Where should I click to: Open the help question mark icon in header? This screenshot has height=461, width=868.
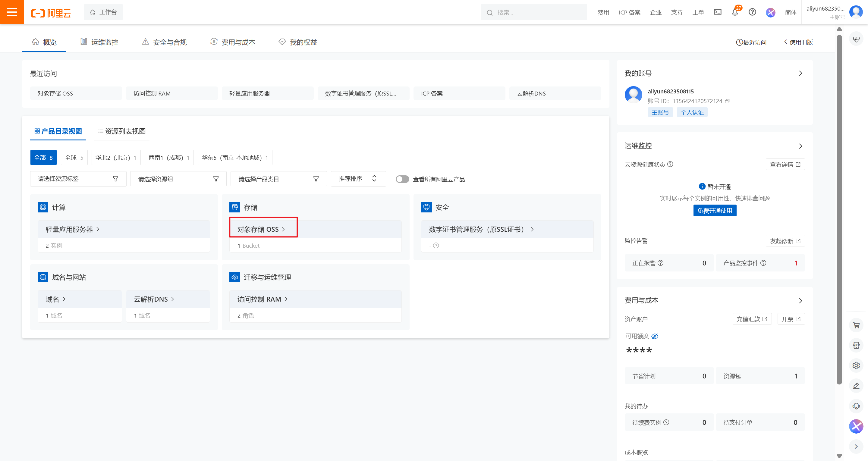click(752, 12)
